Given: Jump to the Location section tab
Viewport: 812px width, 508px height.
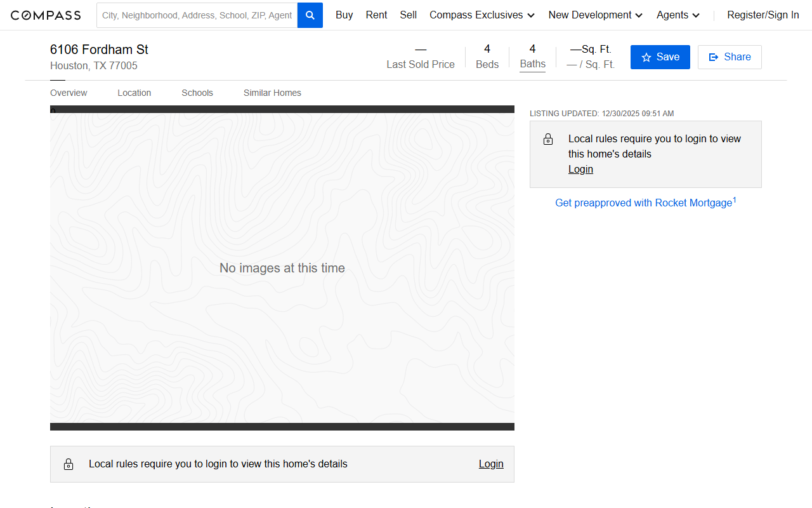Looking at the screenshot, I should 134,93.
